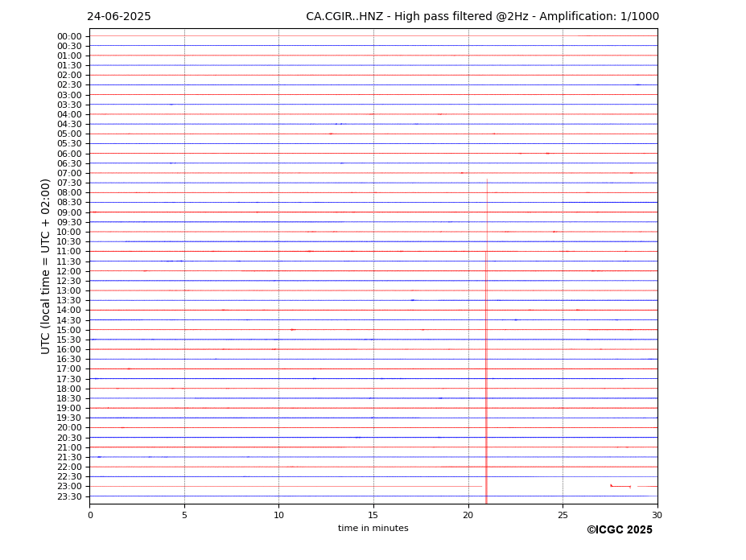Click the 06:00 time row label
This screenshot has width=746, height=560.
(x=69, y=154)
